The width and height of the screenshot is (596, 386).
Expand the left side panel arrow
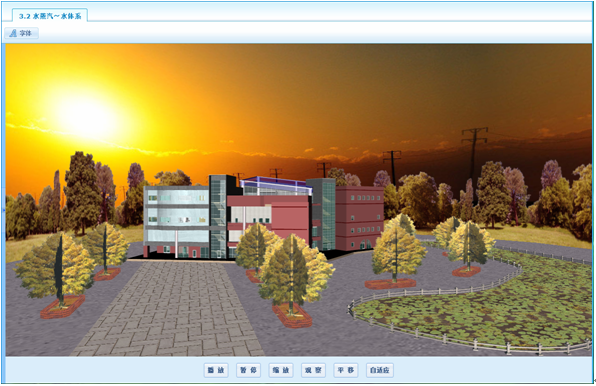click(4, 210)
